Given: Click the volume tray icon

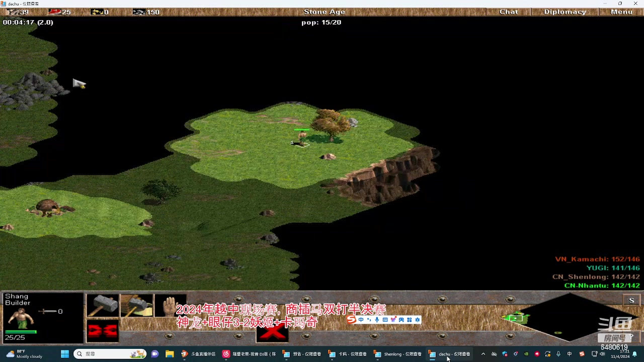Looking at the screenshot, I should pyautogui.click(x=602, y=354).
